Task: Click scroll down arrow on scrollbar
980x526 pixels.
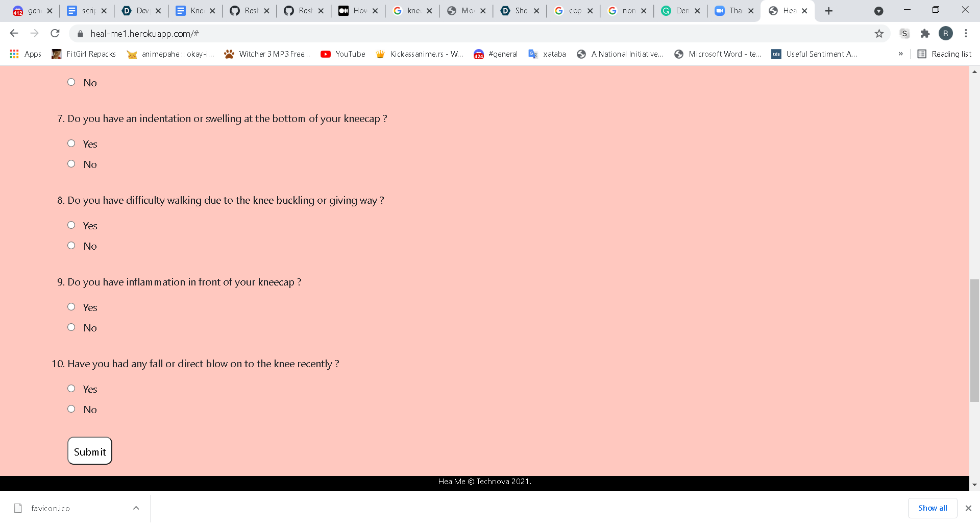Action: point(974,485)
